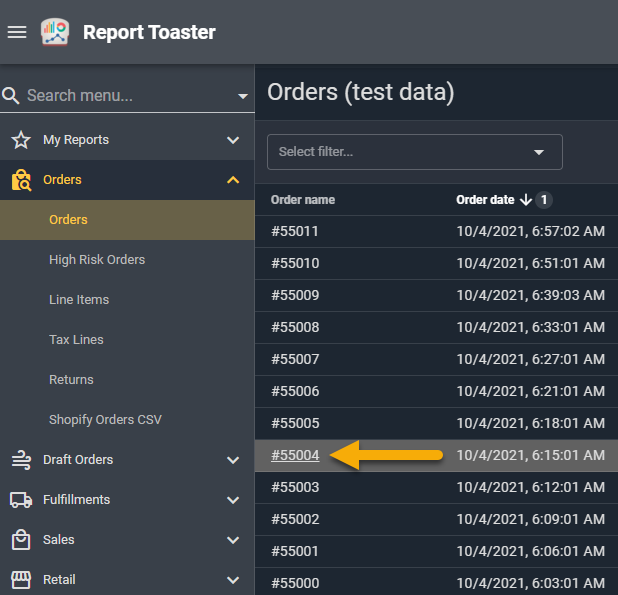Click the Order date sort arrow
Viewport: 618px width, 595px height.
click(x=526, y=200)
